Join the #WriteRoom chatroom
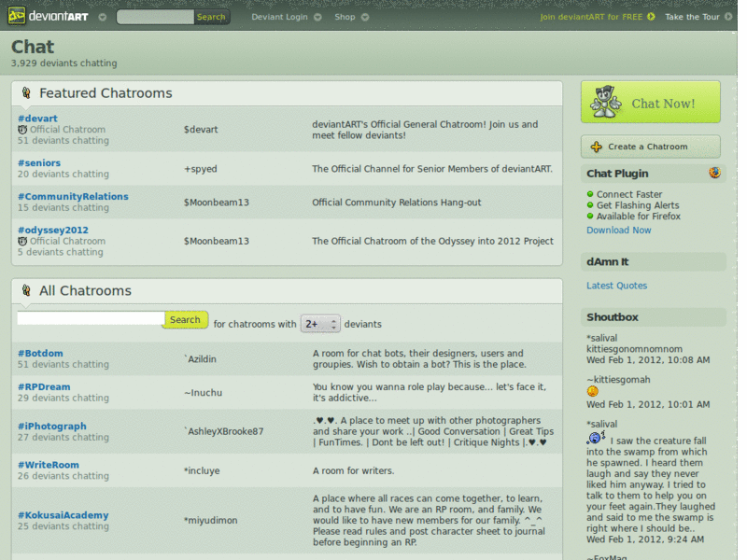Image resolution: width=747 pixels, height=560 pixels. click(49, 465)
